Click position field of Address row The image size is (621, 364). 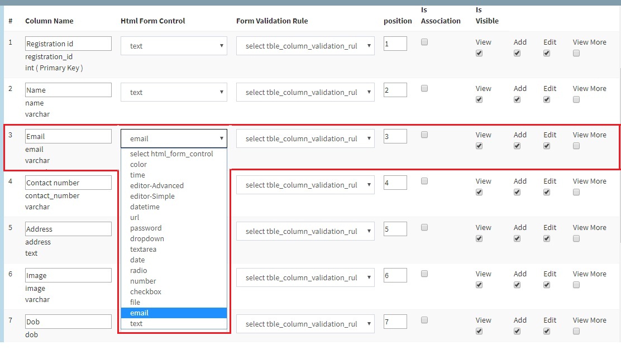pos(395,229)
